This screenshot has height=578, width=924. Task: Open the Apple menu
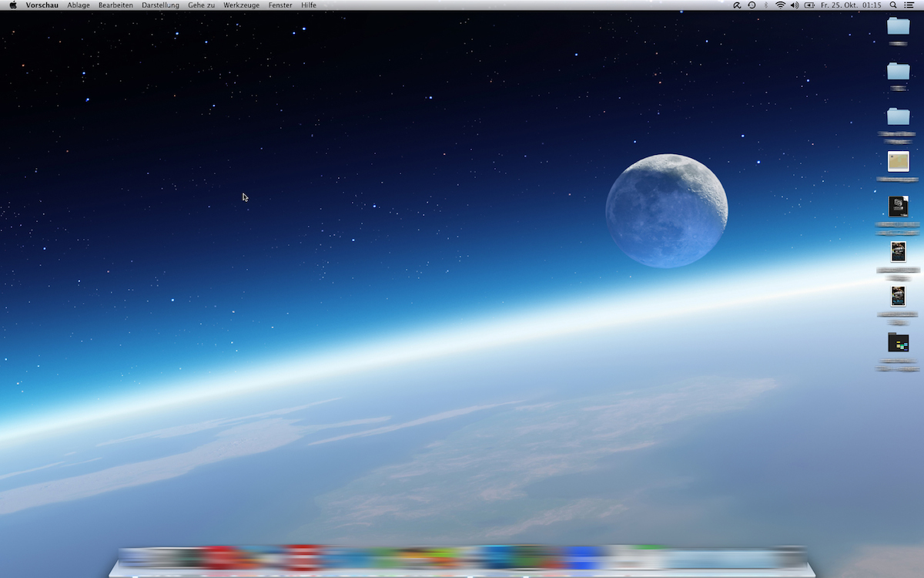point(12,5)
